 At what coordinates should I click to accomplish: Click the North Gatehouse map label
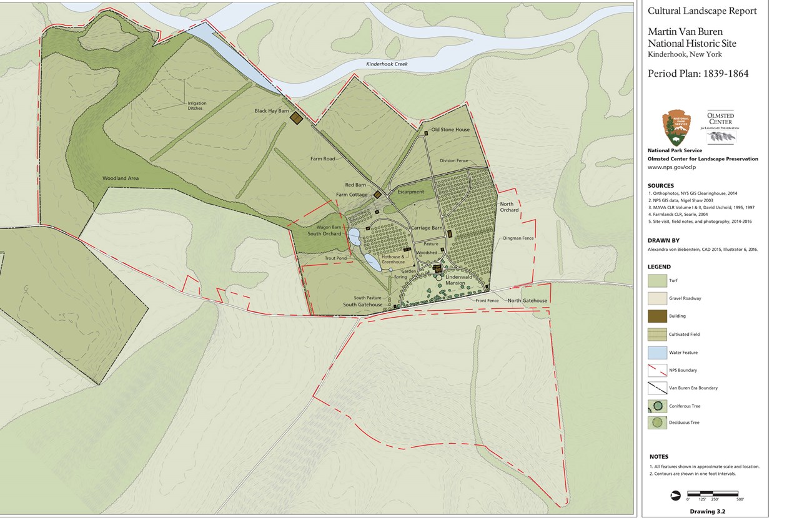pyautogui.click(x=527, y=301)
